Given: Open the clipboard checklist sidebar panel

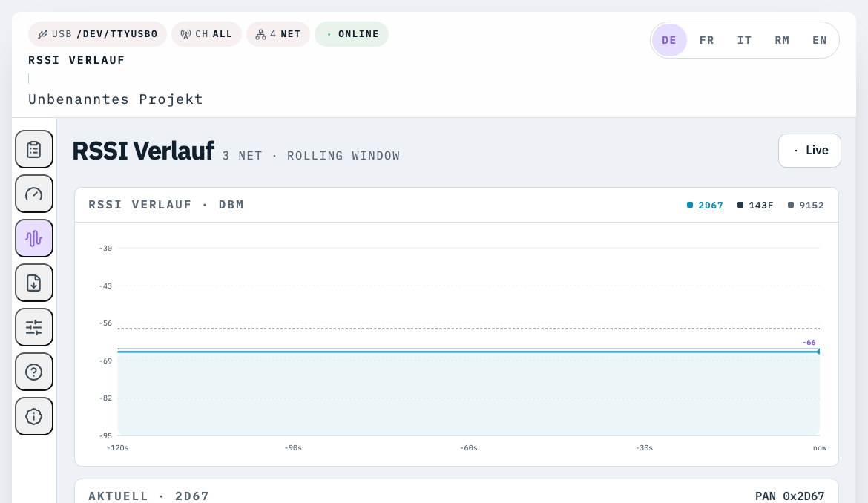Looking at the screenshot, I should (34, 149).
